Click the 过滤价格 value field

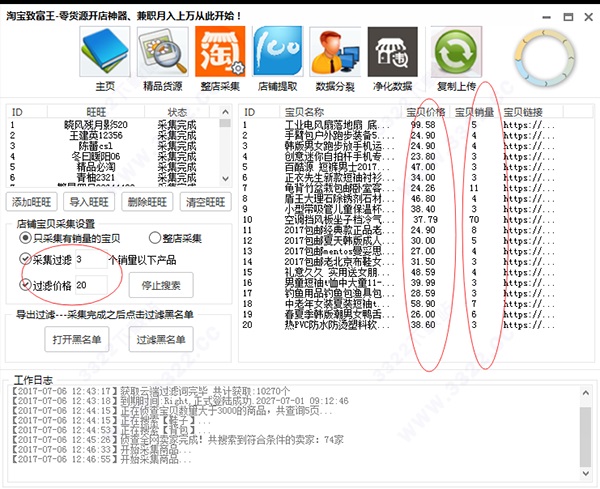91,285
